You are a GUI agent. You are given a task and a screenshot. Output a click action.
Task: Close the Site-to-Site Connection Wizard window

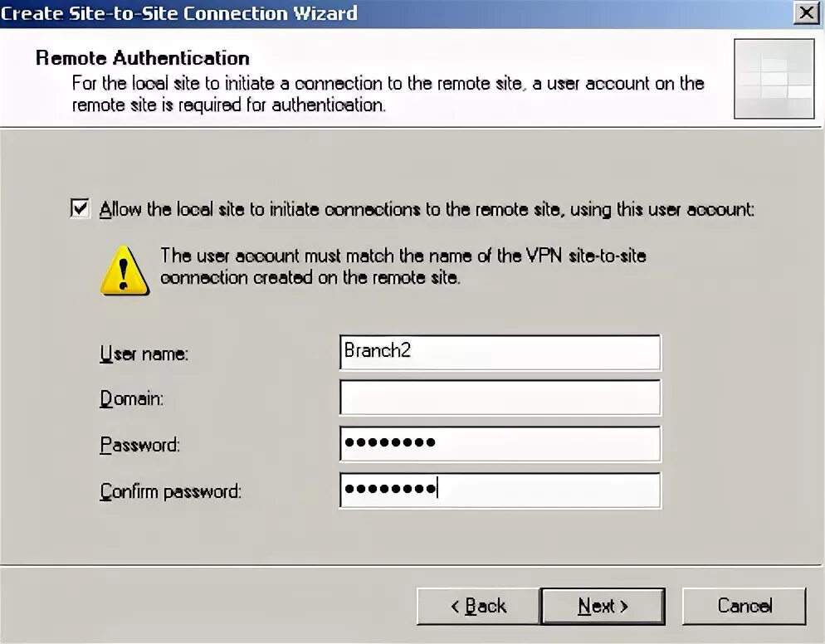[x=806, y=12]
